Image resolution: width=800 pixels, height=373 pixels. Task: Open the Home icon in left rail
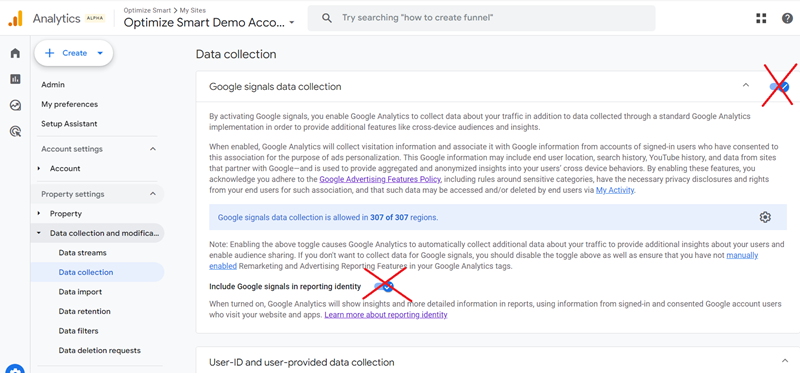coord(15,53)
